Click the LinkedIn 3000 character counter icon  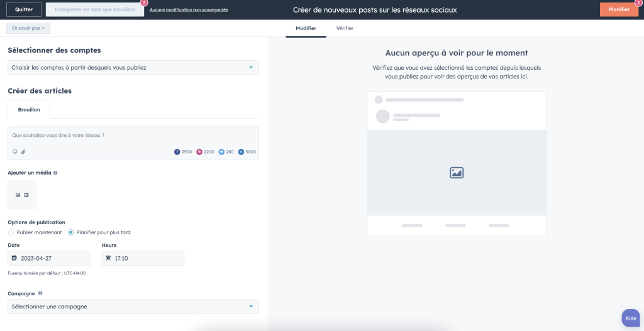[x=241, y=152]
